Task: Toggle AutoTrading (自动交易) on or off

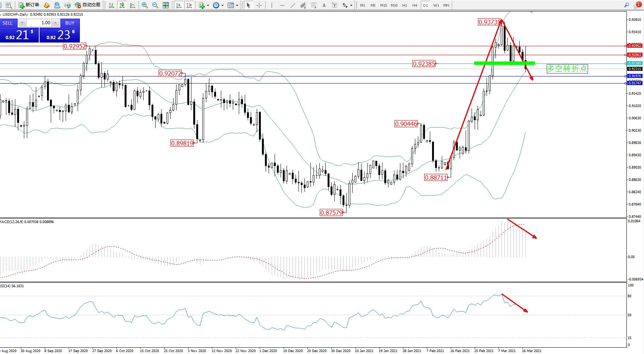Action: coord(87,5)
